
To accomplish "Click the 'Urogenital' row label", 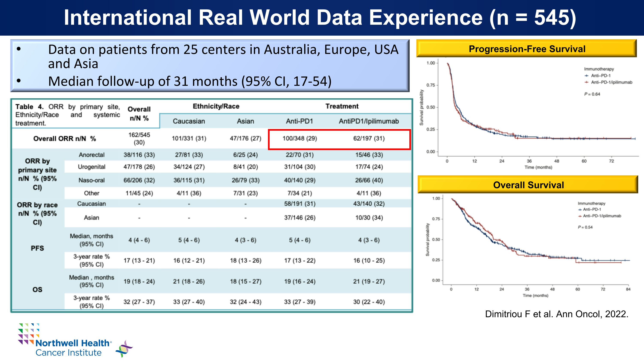I will tap(91, 167).
